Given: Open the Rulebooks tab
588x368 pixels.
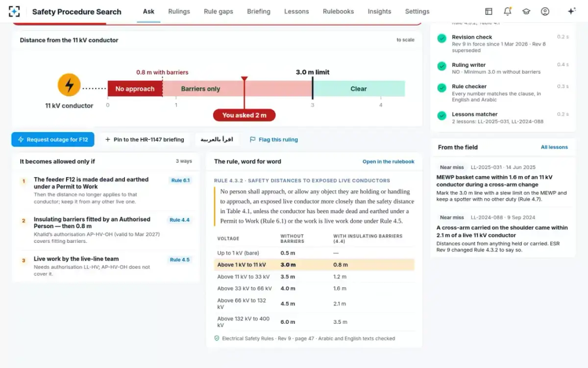Looking at the screenshot, I should (338, 11).
